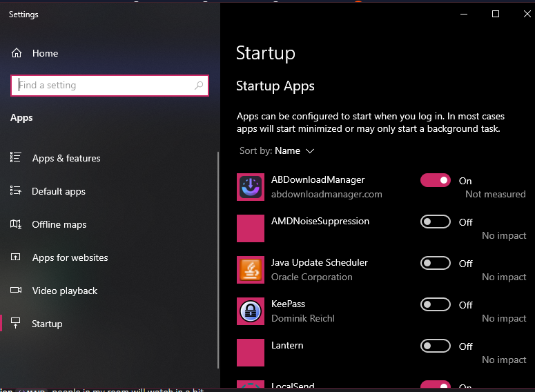Click the Java Update Scheduler icon

click(251, 270)
